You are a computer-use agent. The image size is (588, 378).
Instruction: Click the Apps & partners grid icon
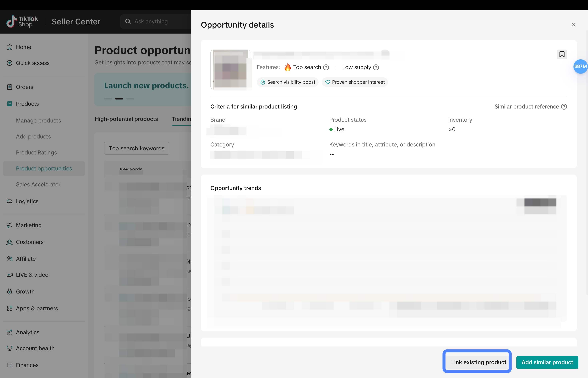(x=10, y=308)
